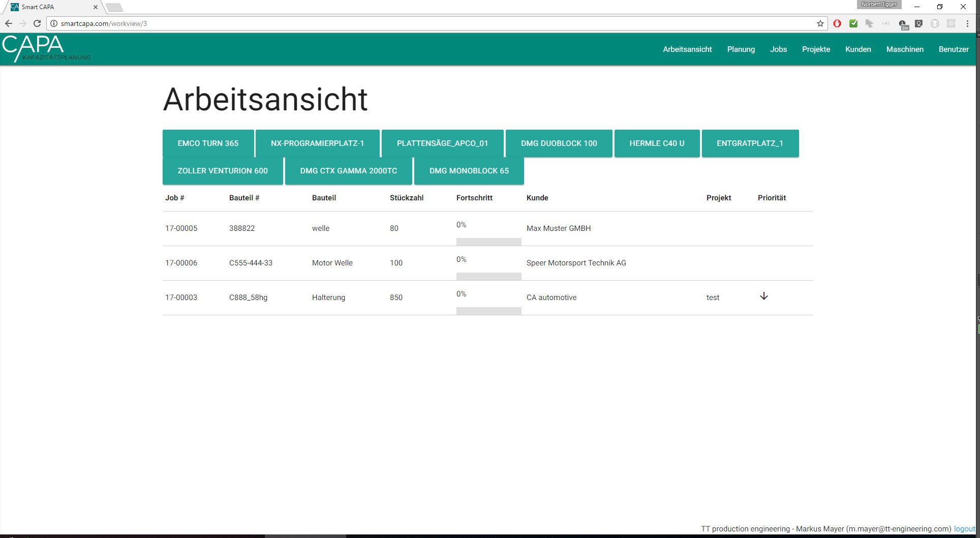
Task: Select the PLATTENSÄGE_APCO_01 machine button
Action: pyautogui.click(x=442, y=143)
